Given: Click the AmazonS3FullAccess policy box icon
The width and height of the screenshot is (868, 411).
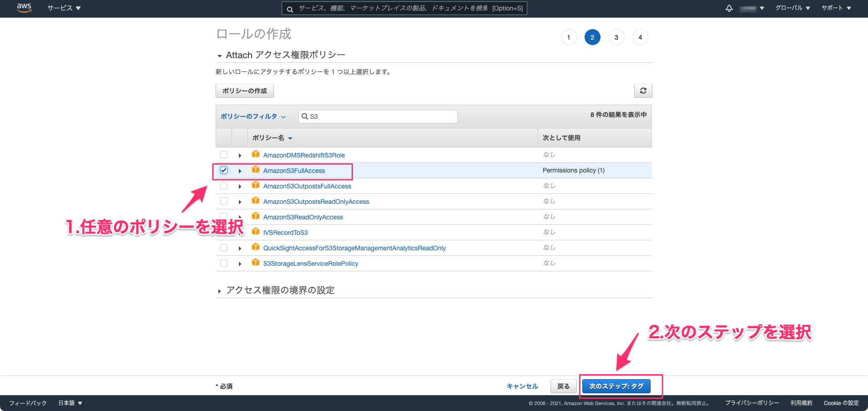Looking at the screenshot, I should click(256, 170).
